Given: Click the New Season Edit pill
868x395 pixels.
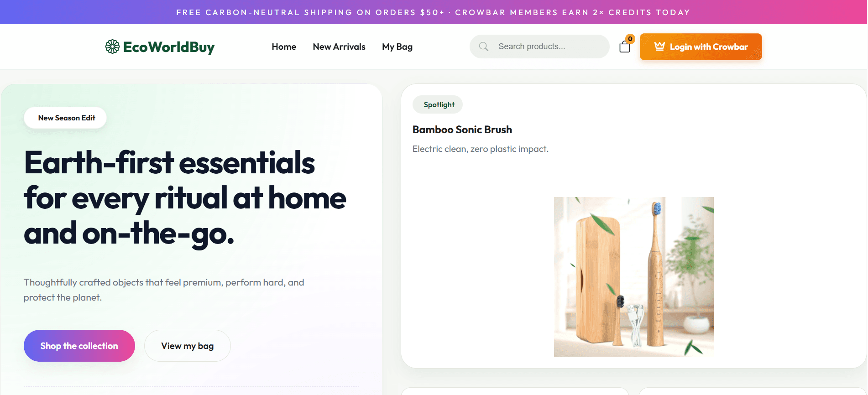Looking at the screenshot, I should (65, 118).
